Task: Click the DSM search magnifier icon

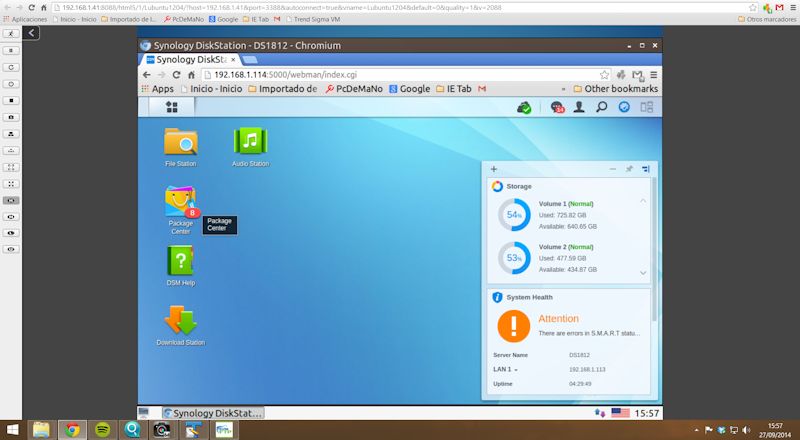Action: pyautogui.click(x=602, y=107)
